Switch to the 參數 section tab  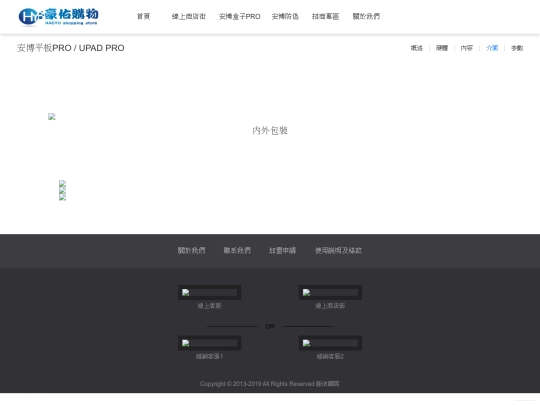click(517, 48)
